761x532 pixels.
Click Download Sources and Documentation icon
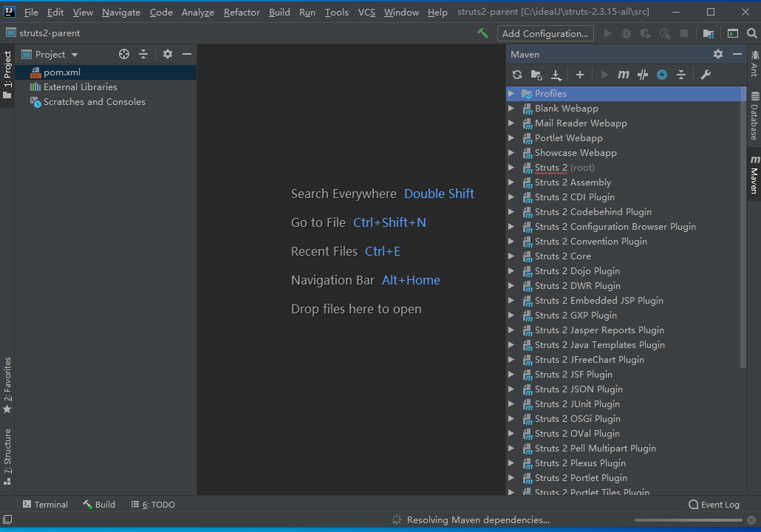tap(556, 75)
